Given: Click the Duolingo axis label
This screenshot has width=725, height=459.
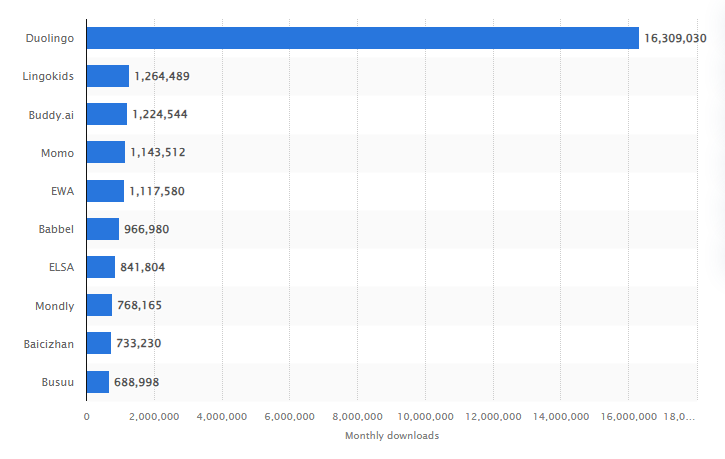Looking at the screenshot, I should (49, 38).
